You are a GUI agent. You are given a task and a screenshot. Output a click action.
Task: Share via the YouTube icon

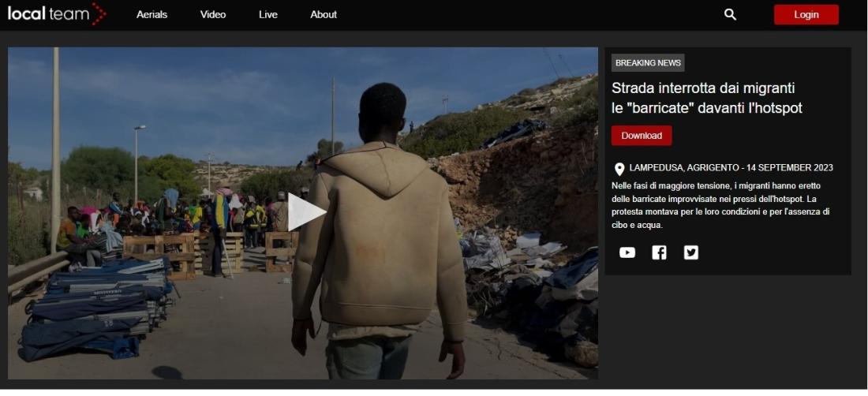click(627, 252)
